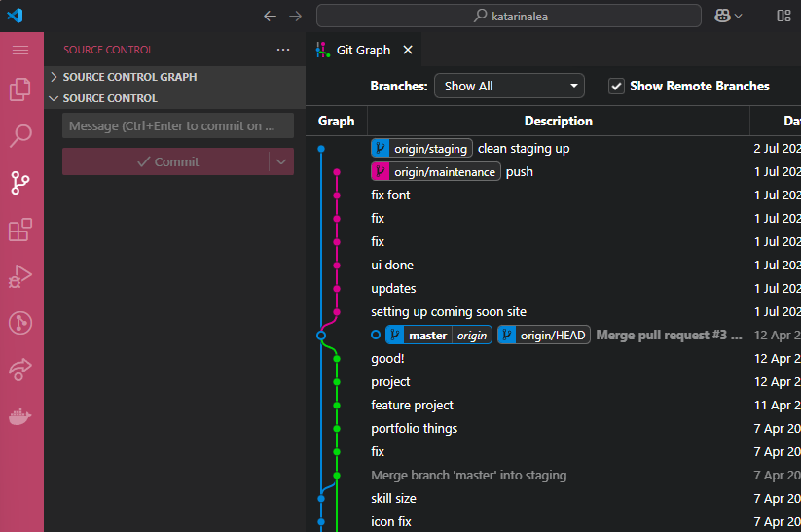Screen dimensions: 801x532
Task: Open the Git Graph sidebar circle icon
Action: [20, 323]
